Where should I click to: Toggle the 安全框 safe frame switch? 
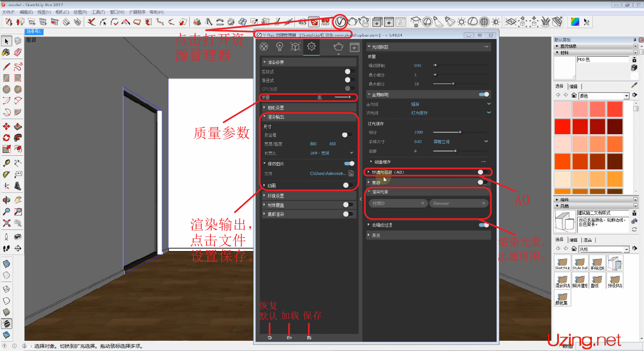coord(346,135)
